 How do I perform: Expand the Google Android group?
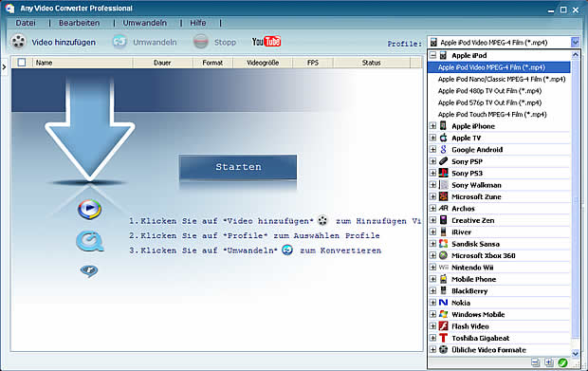432,149
